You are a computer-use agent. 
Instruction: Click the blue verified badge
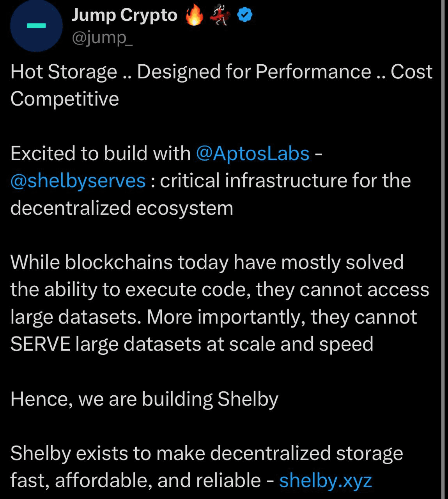pos(245,16)
